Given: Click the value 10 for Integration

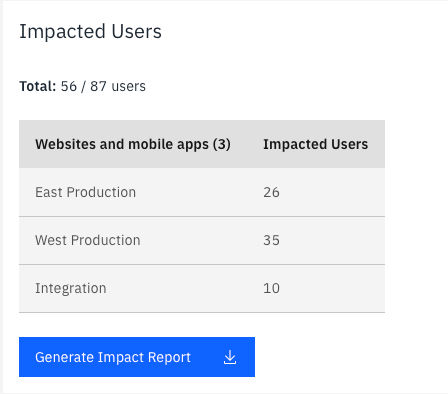Looking at the screenshot, I should tap(271, 288).
